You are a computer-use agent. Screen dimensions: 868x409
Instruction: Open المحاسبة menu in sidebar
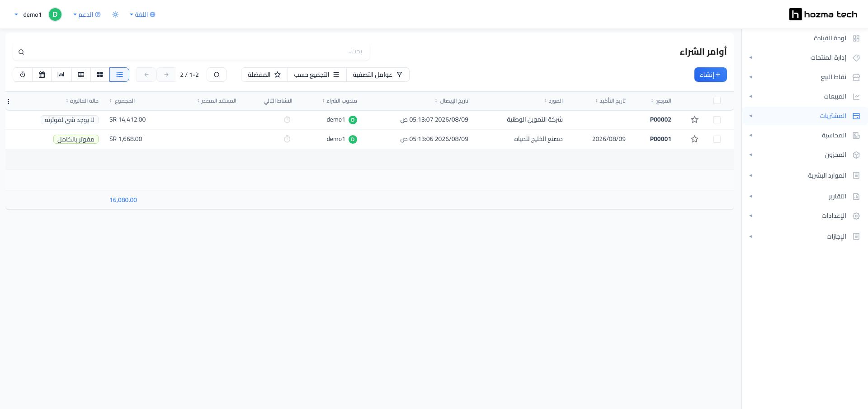click(834, 136)
